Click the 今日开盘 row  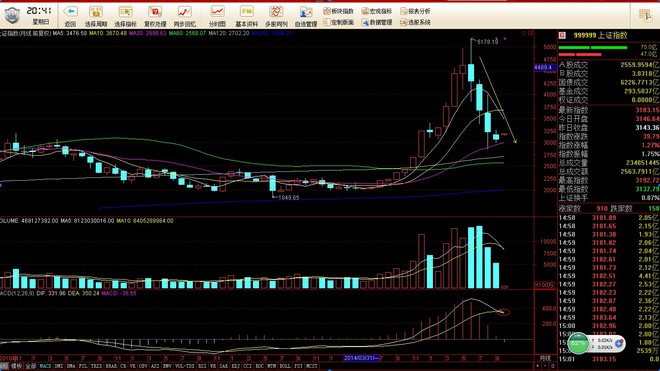pyautogui.click(x=609, y=119)
